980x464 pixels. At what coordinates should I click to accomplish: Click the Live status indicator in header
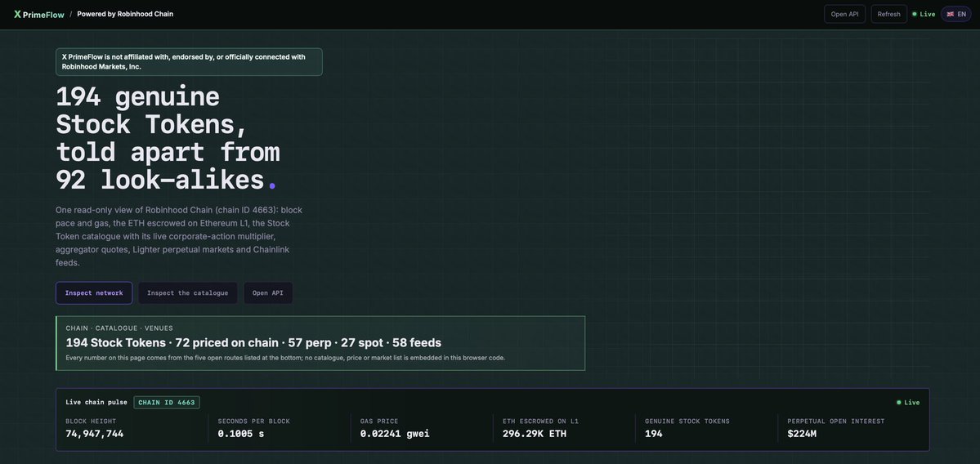pos(924,14)
